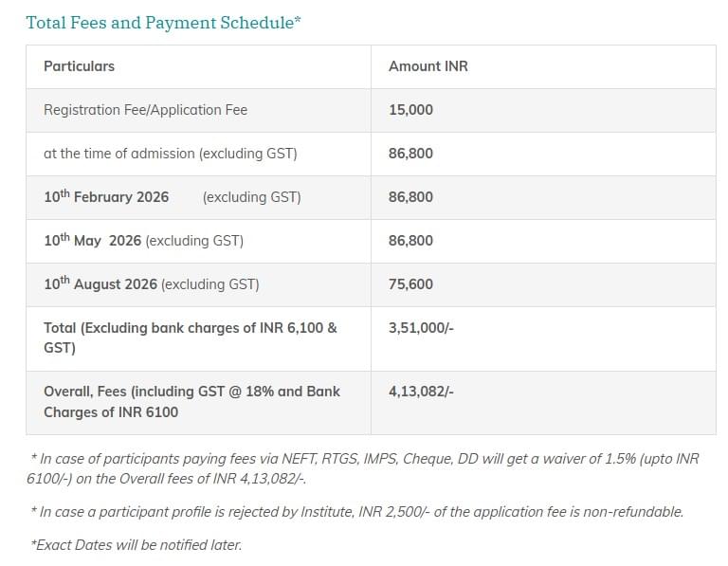Select the 10th May 2026 date cell
Viewport: 728px width, 566px height.
point(143,241)
